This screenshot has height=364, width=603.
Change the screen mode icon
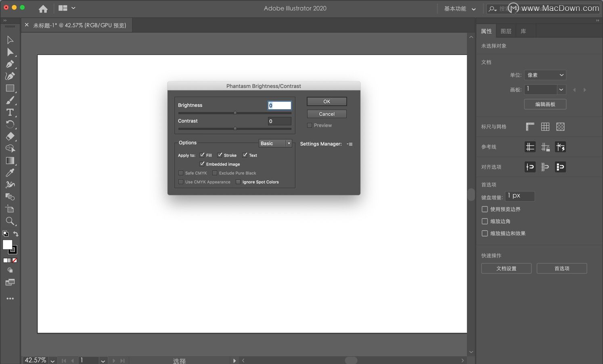(10, 282)
